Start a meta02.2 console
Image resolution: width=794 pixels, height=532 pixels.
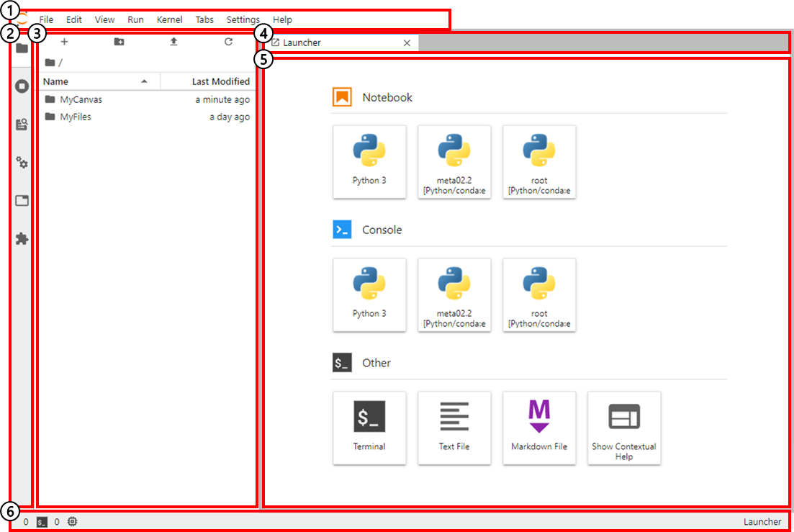[454, 294]
